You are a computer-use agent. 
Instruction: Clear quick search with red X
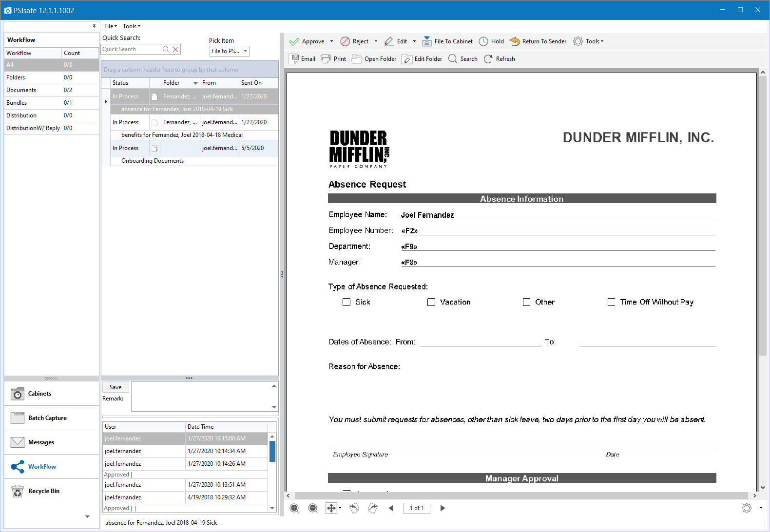[175, 49]
